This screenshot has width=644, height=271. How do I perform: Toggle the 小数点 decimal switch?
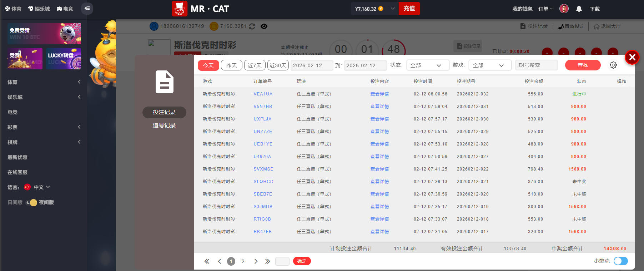pyautogui.click(x=620, y=261)
